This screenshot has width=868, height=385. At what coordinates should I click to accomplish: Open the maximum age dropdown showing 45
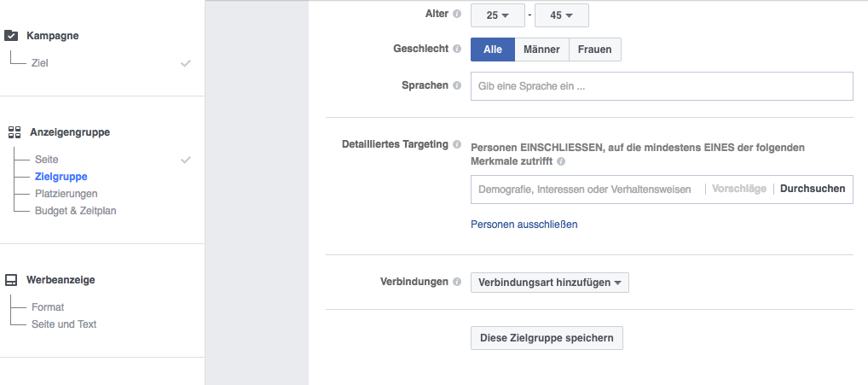click(x=562, y=15)
